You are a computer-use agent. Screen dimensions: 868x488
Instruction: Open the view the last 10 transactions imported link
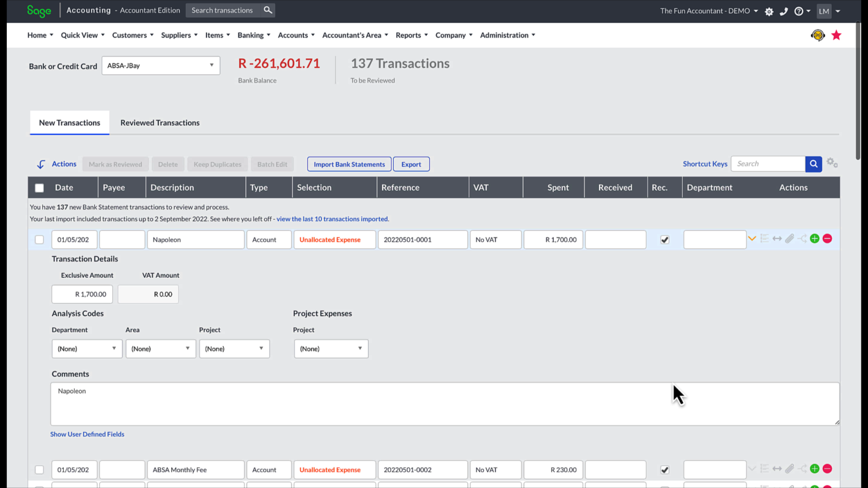332,219
